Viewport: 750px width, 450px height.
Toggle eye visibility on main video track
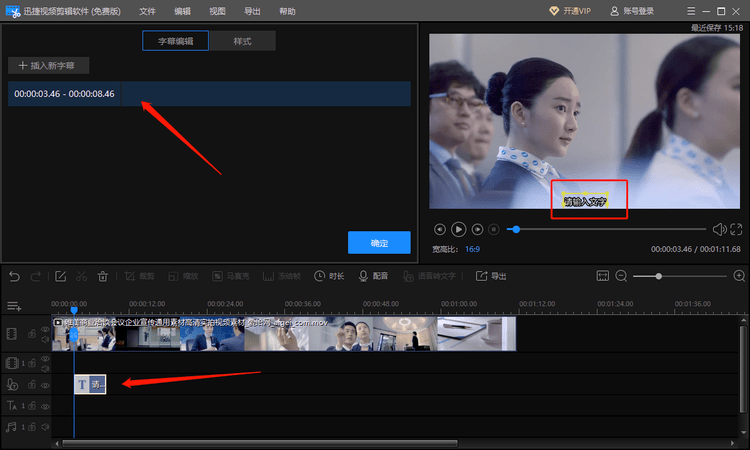point(45,329)
